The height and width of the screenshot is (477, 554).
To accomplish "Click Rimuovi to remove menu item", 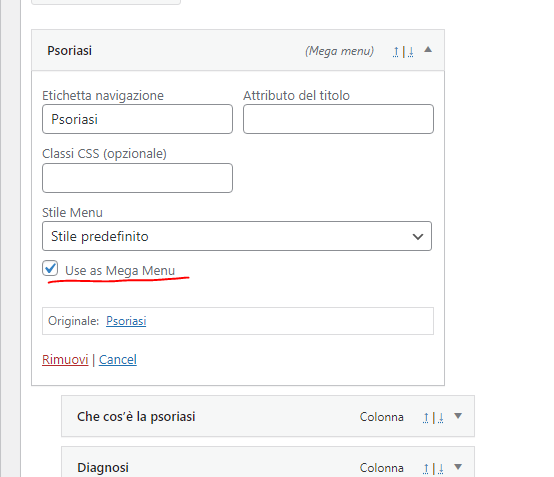I will 65,360.
